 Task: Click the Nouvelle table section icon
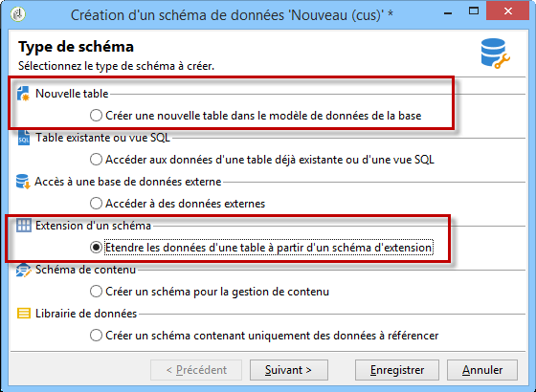click(23, 94)
